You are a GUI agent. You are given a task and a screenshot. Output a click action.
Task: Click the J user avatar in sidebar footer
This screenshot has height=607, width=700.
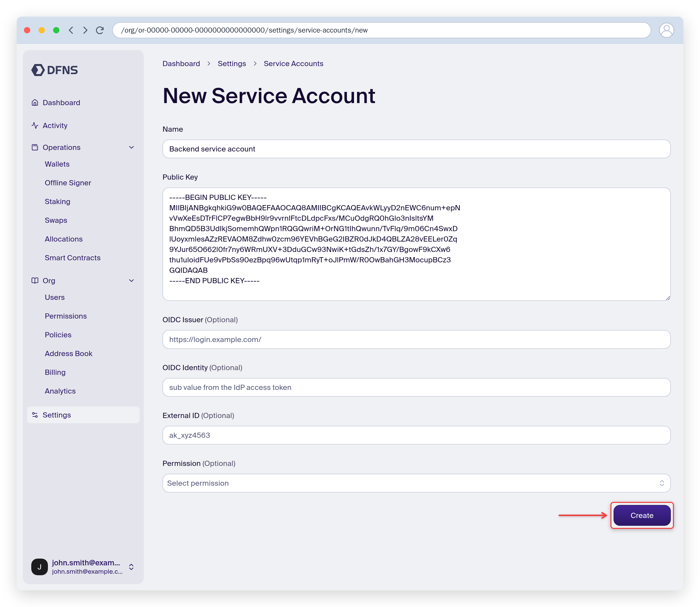tap(40, 567)
